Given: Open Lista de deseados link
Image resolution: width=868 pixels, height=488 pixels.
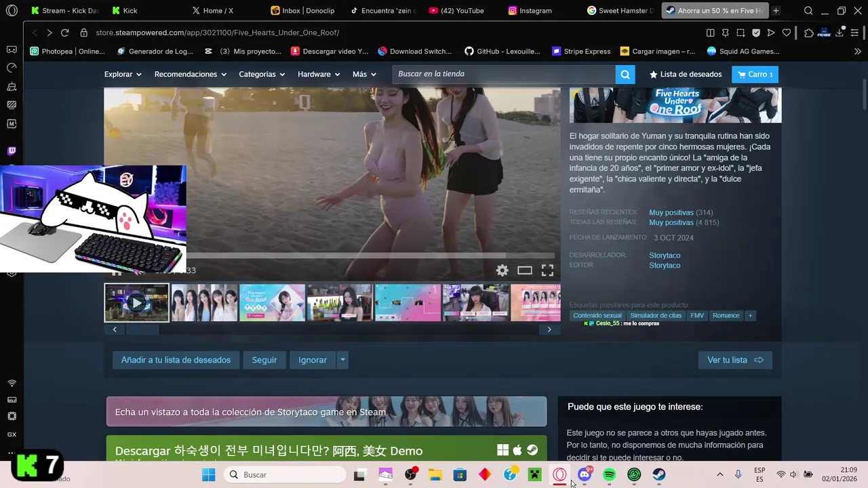Looking at the screenshot, I should [686, 75].
